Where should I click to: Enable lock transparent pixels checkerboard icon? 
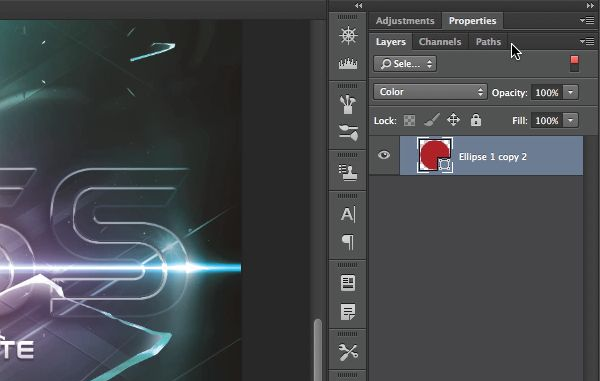click(x=409, y=120)
